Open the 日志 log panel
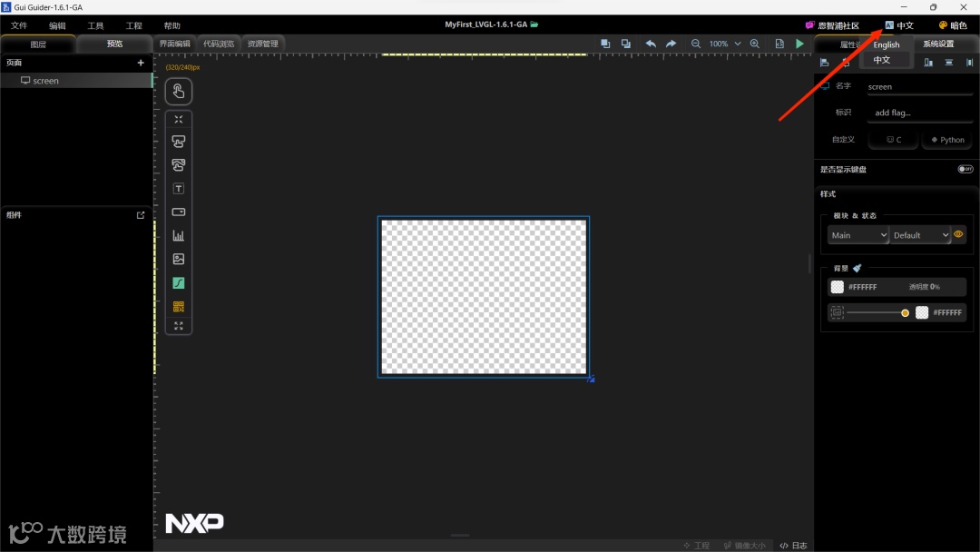 (x=793, y=545)
